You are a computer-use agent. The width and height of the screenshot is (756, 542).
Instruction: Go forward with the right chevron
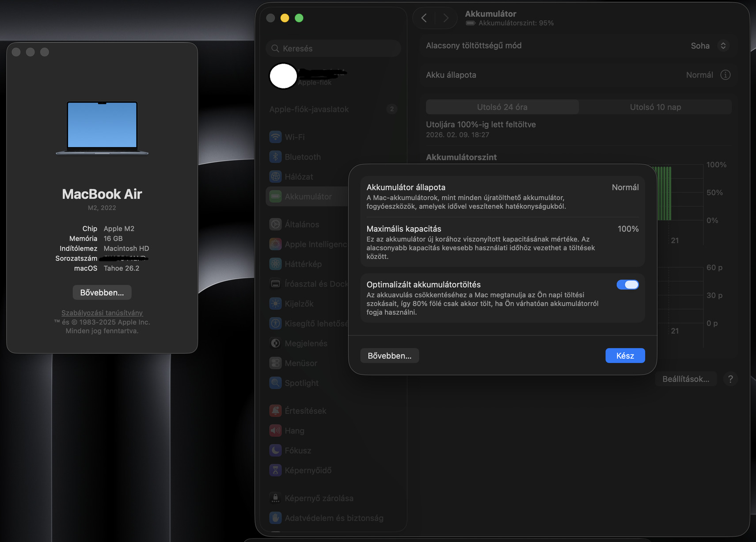click(446, 18)
